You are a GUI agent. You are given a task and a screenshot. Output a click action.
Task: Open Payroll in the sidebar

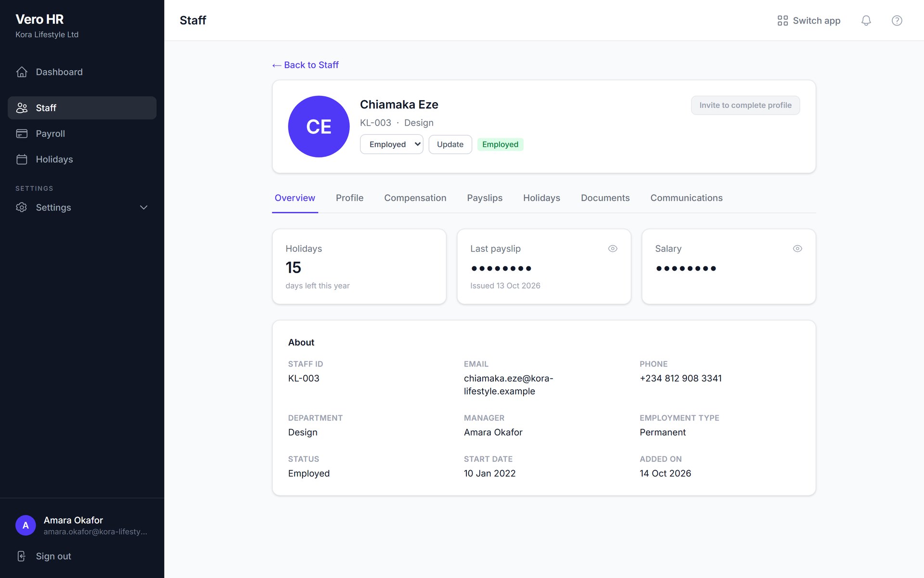point(82,133)
